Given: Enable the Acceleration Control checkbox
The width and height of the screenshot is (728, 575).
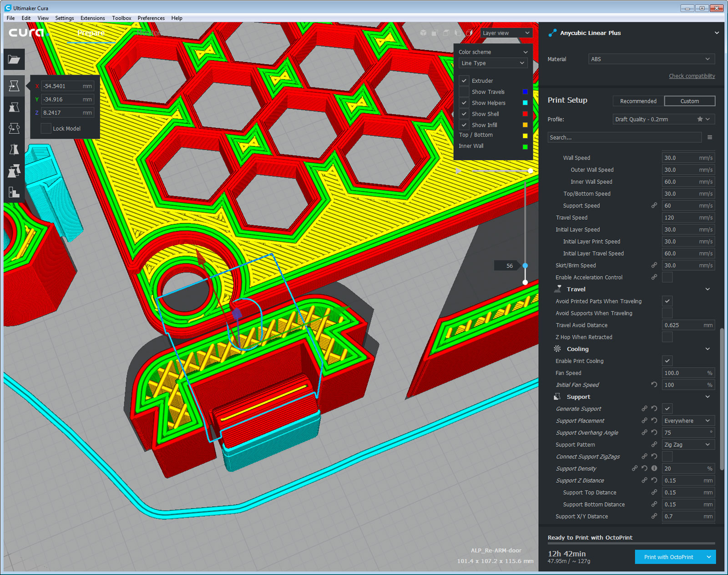Looking at the screenshot, I should point(667,277).
